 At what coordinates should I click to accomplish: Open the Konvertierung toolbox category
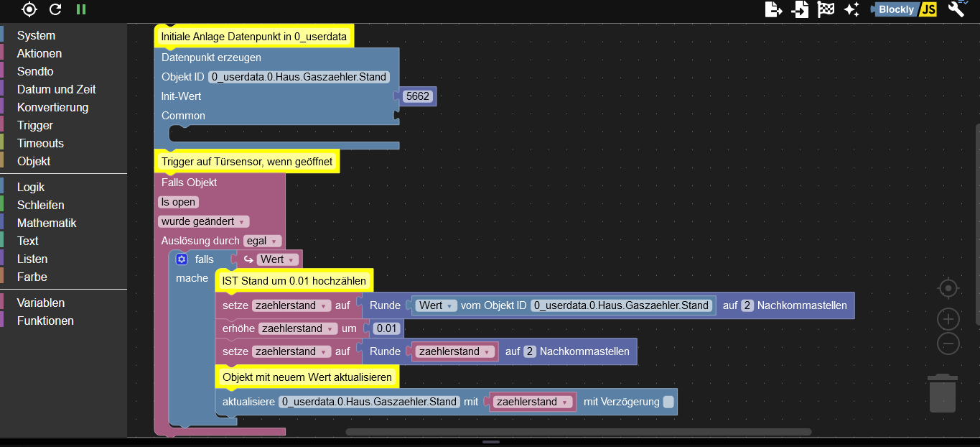(x=52, y=107)
